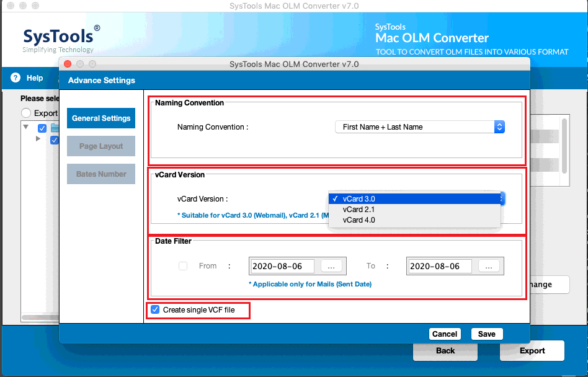
Task: Click Export in the main window
Action: (532, 351)
